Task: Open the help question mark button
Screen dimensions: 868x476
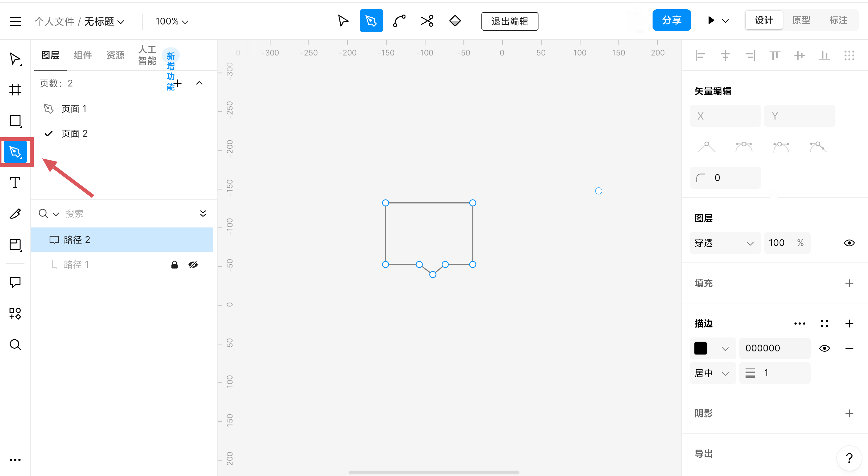Action: click(x=849, y=458)
